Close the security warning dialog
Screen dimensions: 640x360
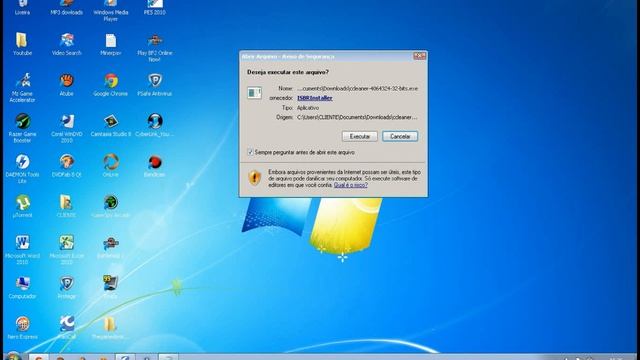[x=419, y=56]
